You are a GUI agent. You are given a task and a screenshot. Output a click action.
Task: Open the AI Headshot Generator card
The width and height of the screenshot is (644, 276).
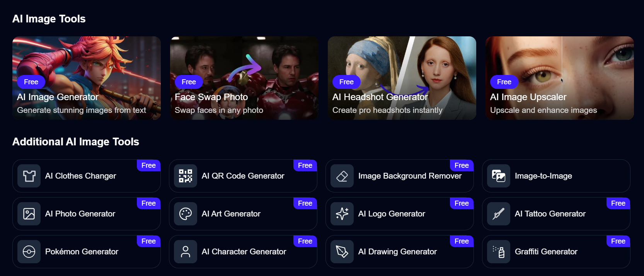[402, 78]
